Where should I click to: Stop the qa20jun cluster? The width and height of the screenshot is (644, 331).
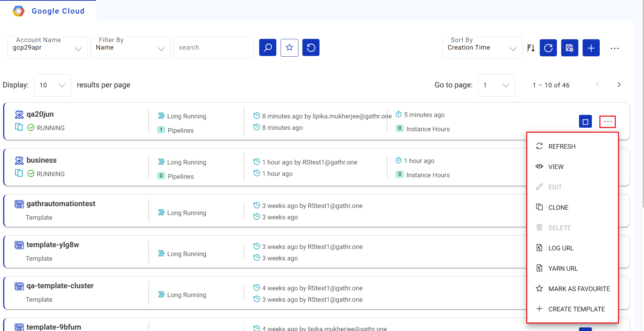(x=585, y=122)
